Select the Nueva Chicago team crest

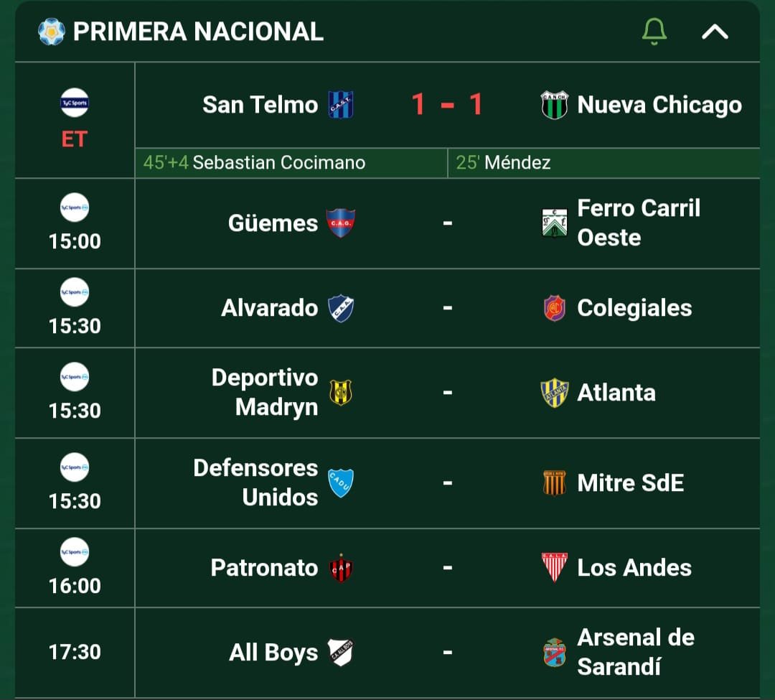point(554,105)
